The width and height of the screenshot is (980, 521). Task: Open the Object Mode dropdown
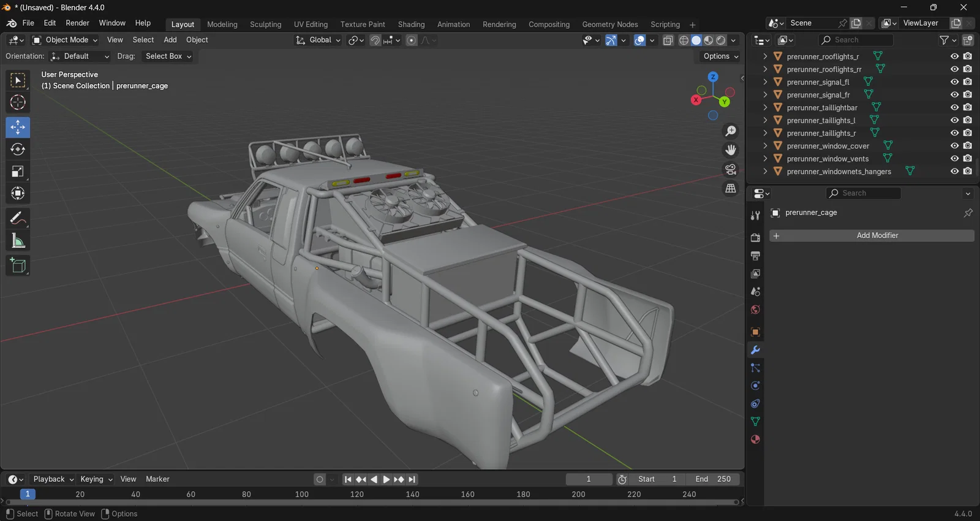click(65, 40)
